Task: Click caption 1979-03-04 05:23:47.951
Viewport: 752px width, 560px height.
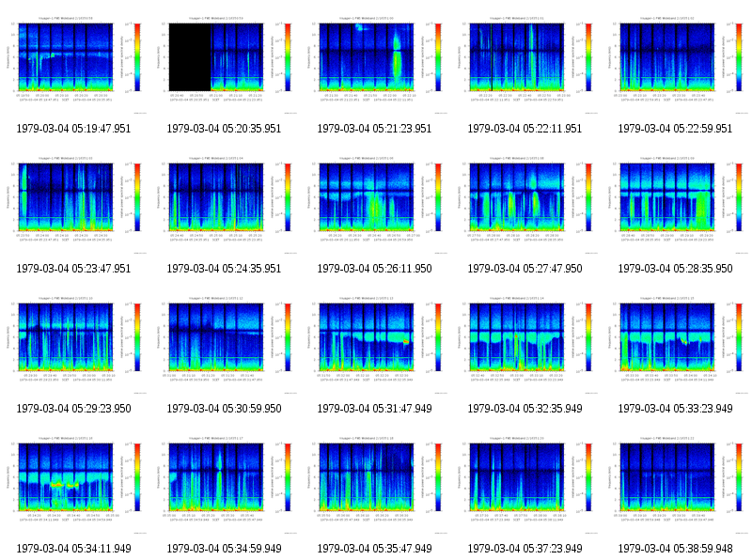Action: click(73, 269)
